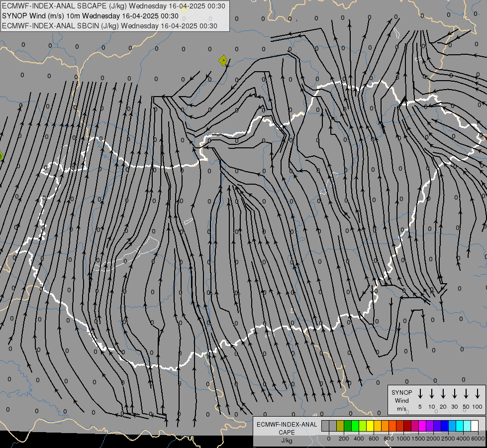Click the SYNOP Wind m/s legend label

[x=401, y=400]
